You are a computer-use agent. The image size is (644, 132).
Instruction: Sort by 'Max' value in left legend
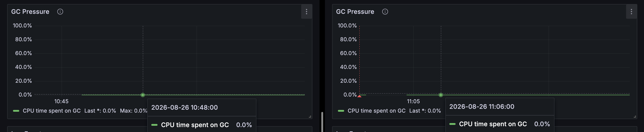134,111
